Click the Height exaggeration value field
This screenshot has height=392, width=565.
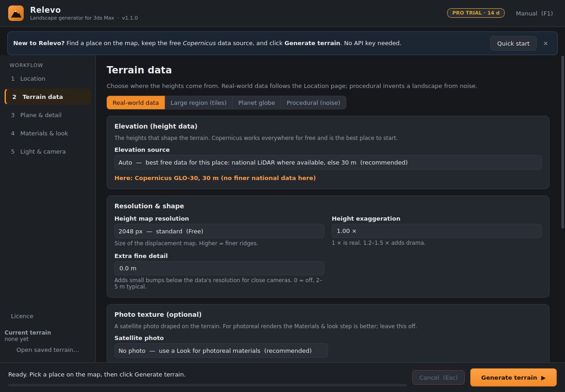click(x=437, y=231)
